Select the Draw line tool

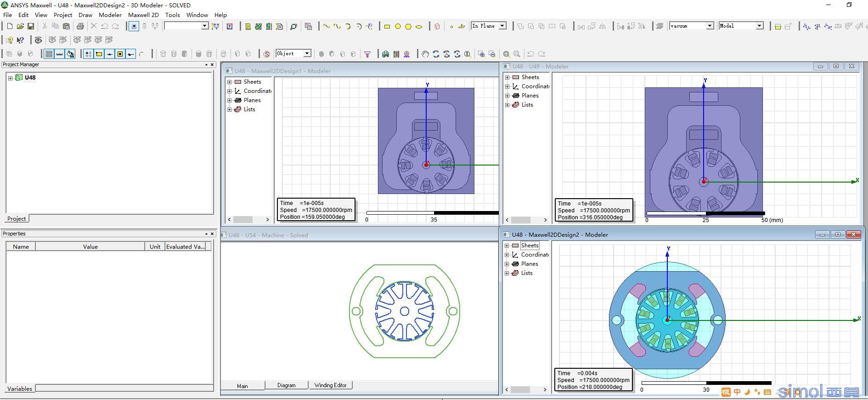click(x=326, y=26)
